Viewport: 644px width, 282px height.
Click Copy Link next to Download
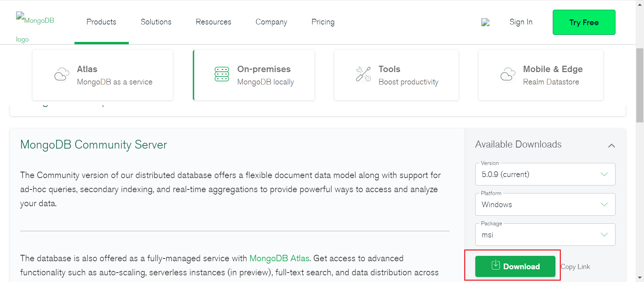click(575, 267)
